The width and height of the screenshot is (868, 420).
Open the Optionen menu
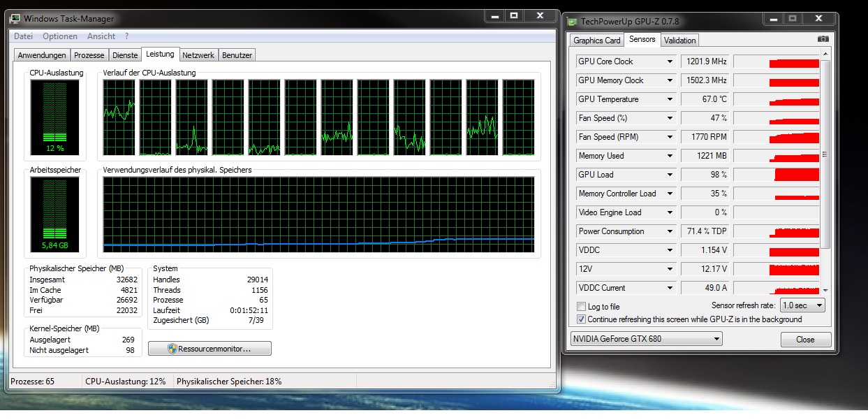click(60, 36)
